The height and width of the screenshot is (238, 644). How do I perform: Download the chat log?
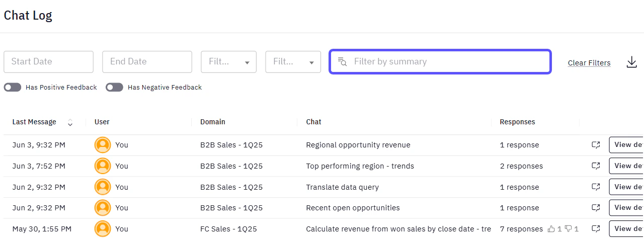(632, 62)
